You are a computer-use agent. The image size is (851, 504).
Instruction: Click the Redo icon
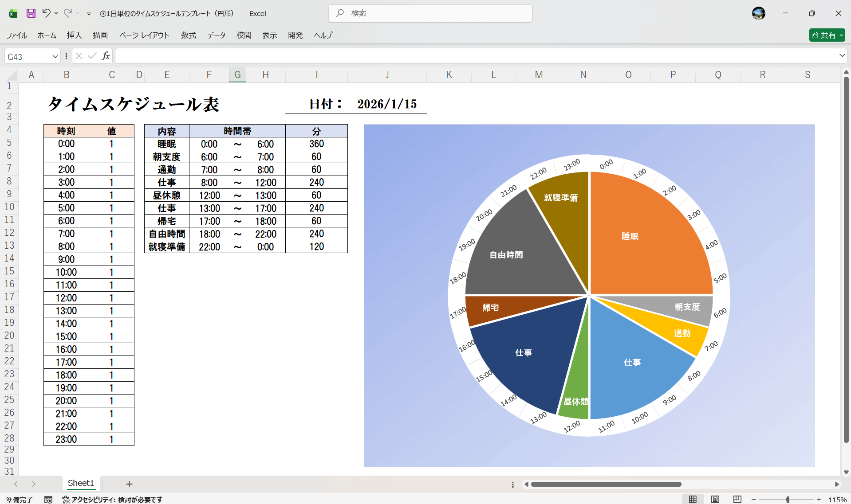click(x=67, y=13)
